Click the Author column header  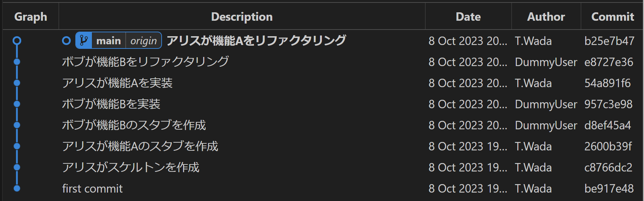pyautogui.click(x=546, y=17)
